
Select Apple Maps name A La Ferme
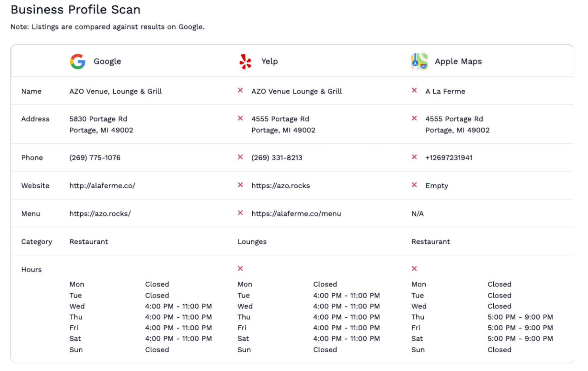pyautogui.click(x=445, y=91)
